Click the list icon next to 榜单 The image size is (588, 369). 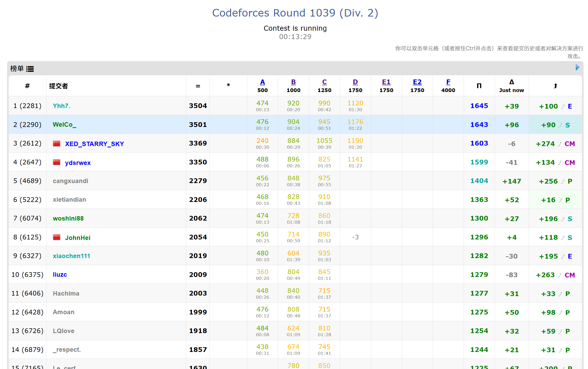click(30, 69)
